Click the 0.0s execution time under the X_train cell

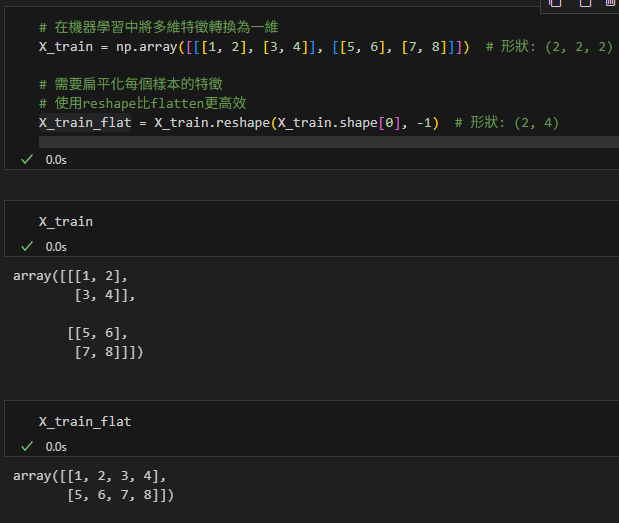(x=56, y=247)
